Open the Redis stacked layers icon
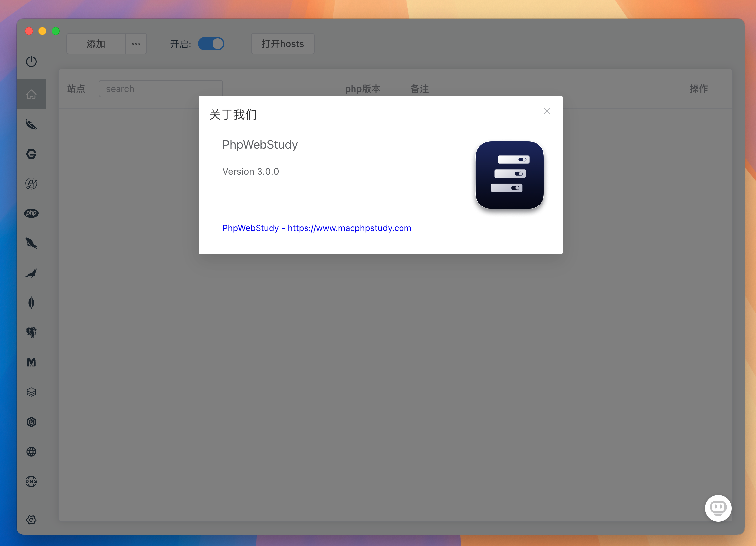The image size is (756, 546). pos(31,392)
